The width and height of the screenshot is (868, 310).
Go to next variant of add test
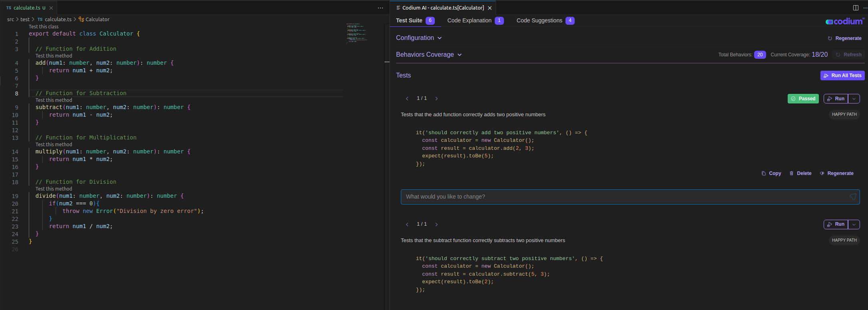[436, 99]
